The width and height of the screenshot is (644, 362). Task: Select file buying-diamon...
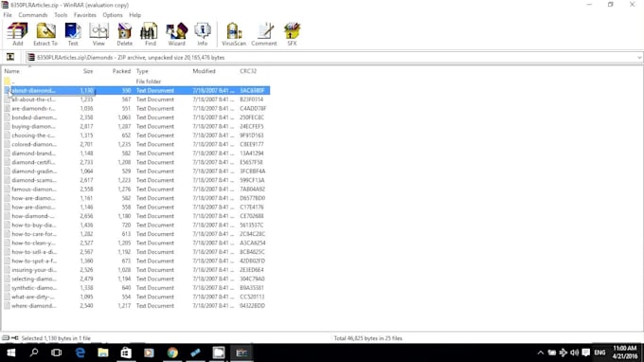click(x=136, y=127)
